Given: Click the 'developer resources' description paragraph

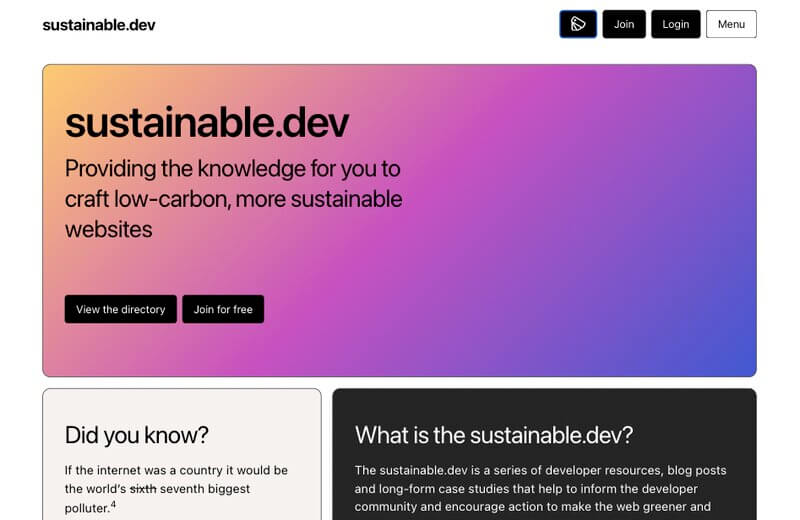Looking at the screenshot, I should pos(540,488).
